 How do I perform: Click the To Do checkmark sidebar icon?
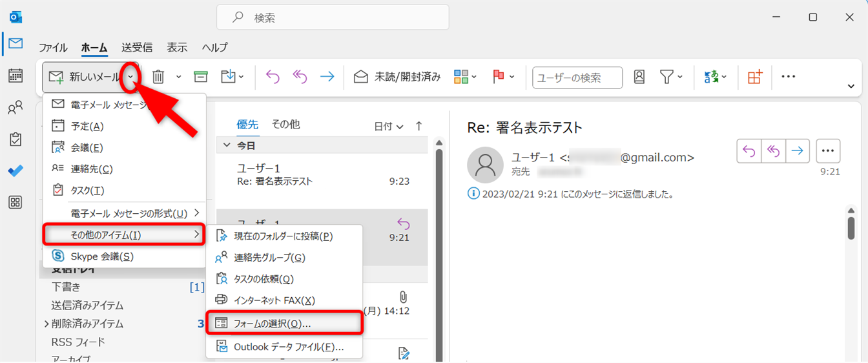coord(15,171)
